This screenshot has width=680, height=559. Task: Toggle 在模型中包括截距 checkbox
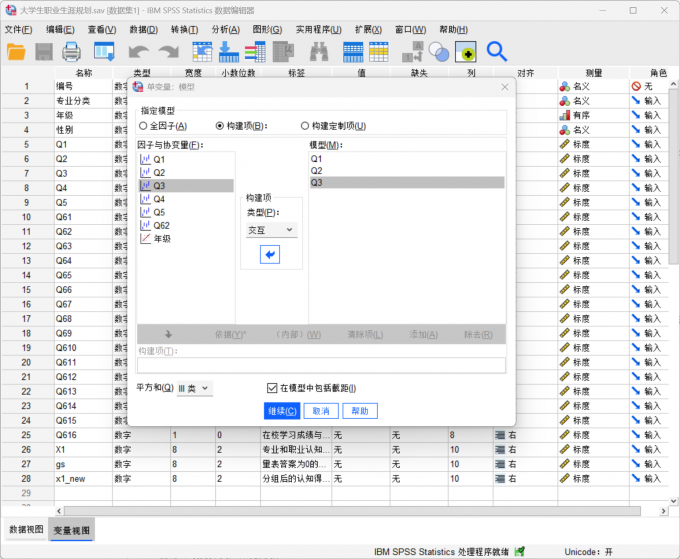272,388
